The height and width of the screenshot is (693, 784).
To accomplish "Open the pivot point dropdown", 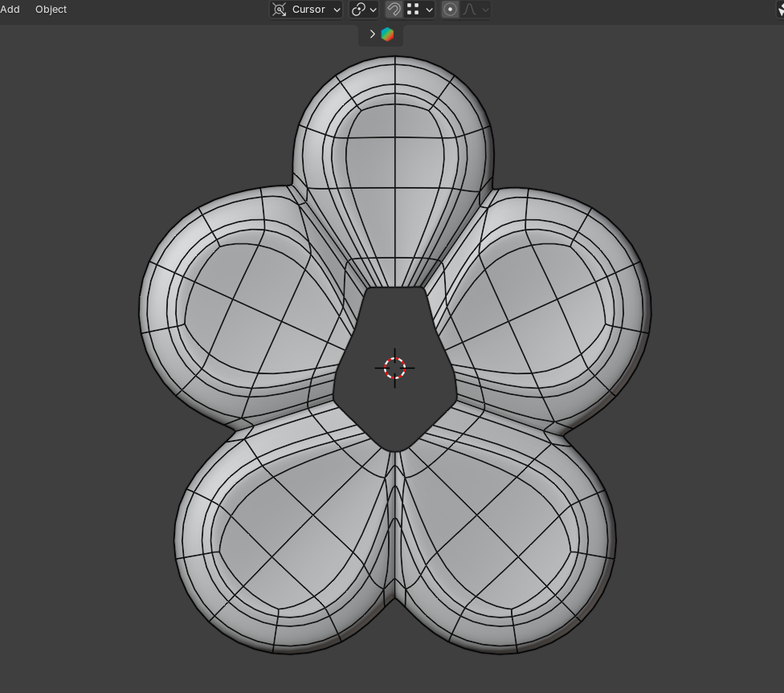I will (364, 10).
